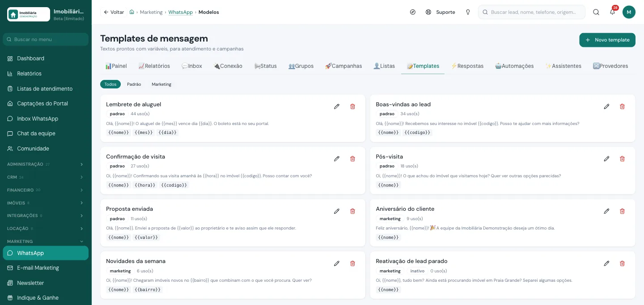Open Inbox WhatsApp in sidebar
The width and height of the screenshot is (644, 305).
(x=46, y=119)
